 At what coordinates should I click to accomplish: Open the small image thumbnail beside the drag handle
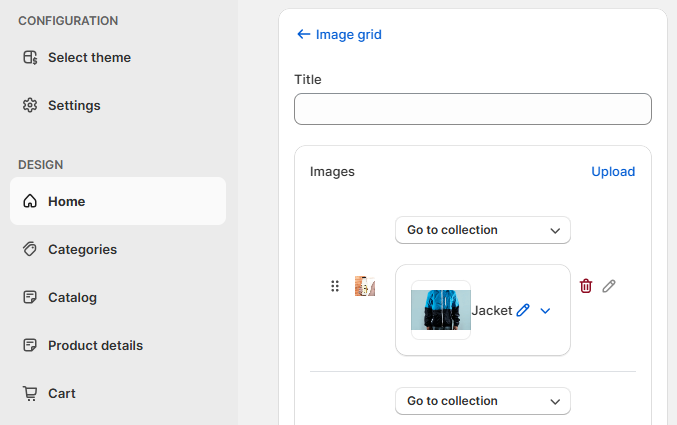tap(365, 286)
